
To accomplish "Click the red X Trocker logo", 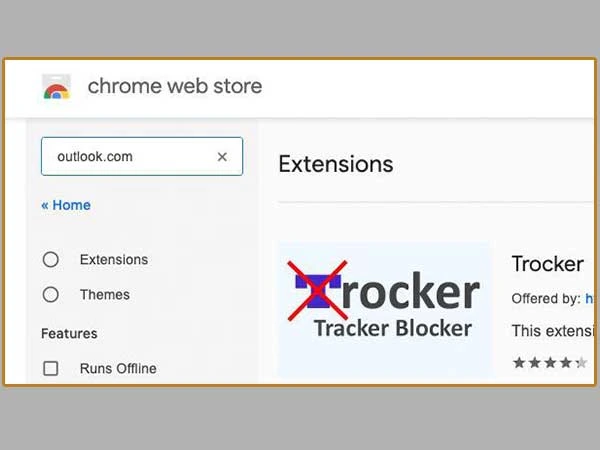I will [x=318, y=291].
